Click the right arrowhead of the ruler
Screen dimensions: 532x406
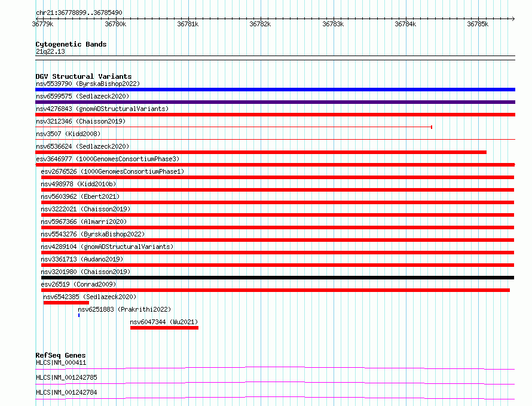click(513, 19)
